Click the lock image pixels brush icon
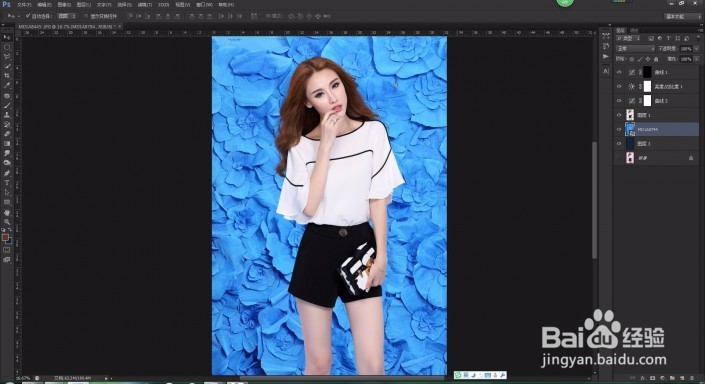The height and width of the screenshot is (384, 705). pyautogui.click(x=640, y=59)
